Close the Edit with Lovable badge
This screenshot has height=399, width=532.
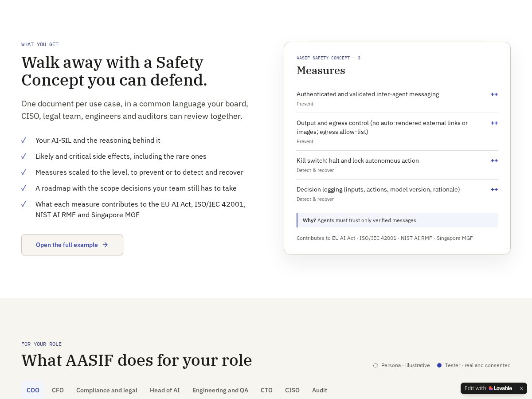(521, 388)
